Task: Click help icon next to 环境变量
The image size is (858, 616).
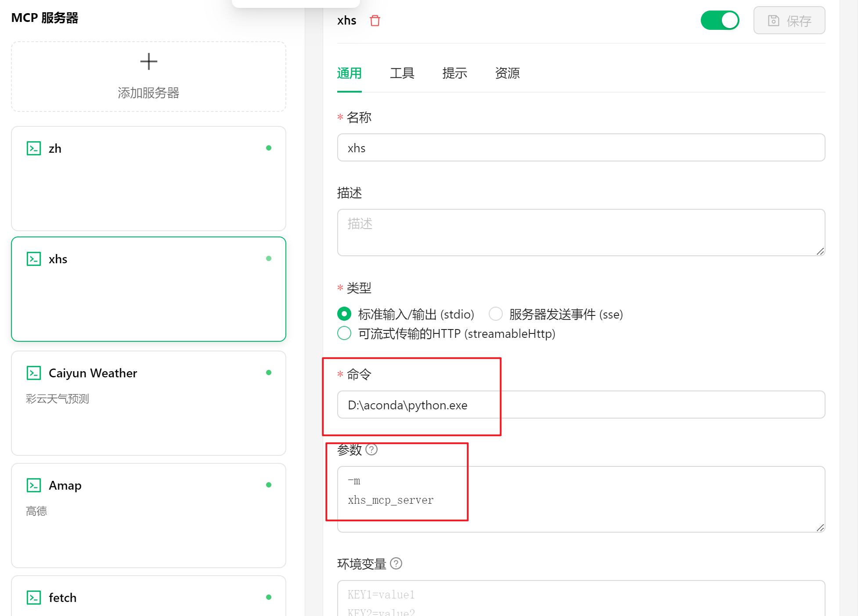Action: (396, 563)
